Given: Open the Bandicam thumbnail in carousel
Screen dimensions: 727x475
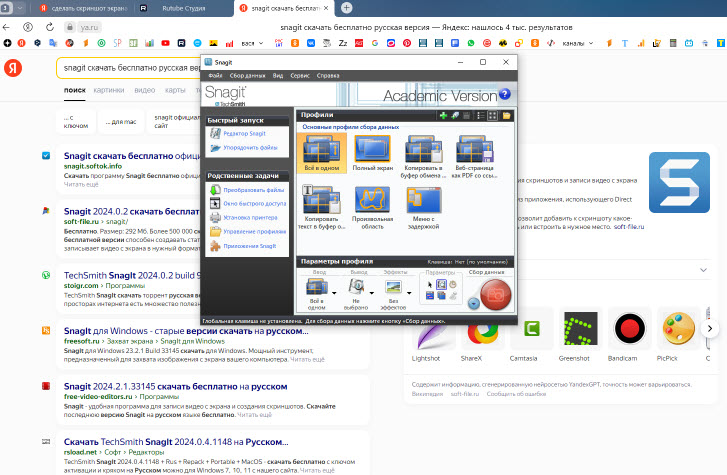Looking at the screenshot, I should [x=629, y=329].
